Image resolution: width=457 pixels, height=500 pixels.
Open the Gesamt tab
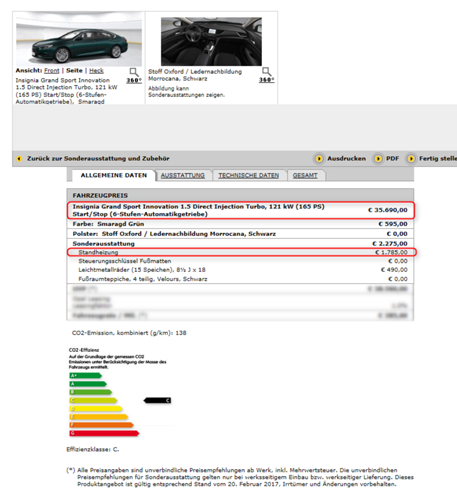[305, 176]
